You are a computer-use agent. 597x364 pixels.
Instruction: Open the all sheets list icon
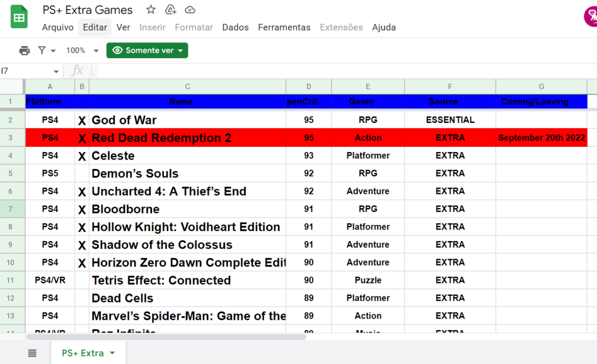point(32,353)
